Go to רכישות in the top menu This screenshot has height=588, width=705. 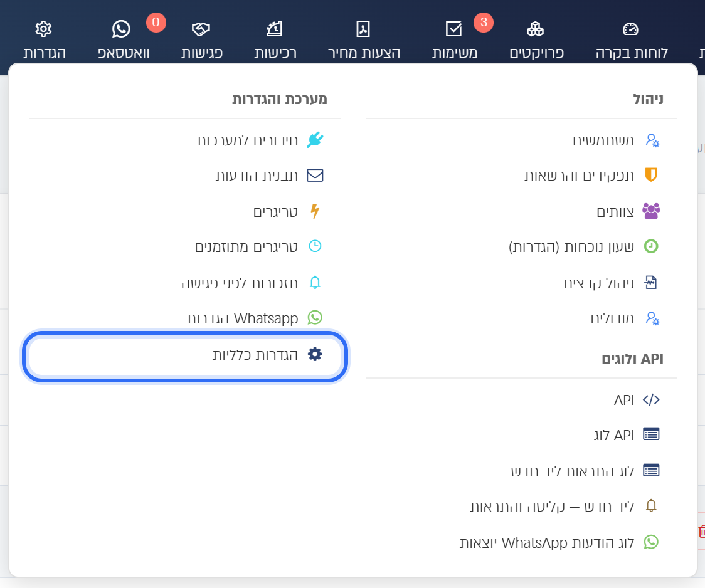[275, 53]
